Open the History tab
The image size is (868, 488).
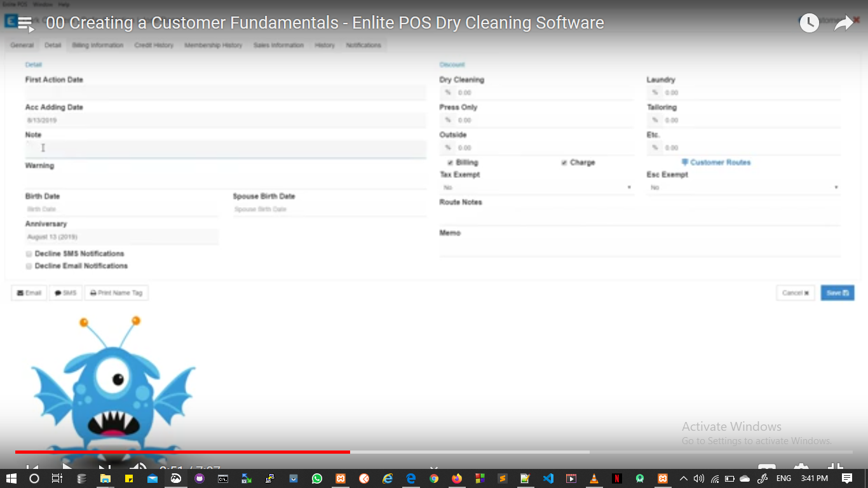point(325,46)
